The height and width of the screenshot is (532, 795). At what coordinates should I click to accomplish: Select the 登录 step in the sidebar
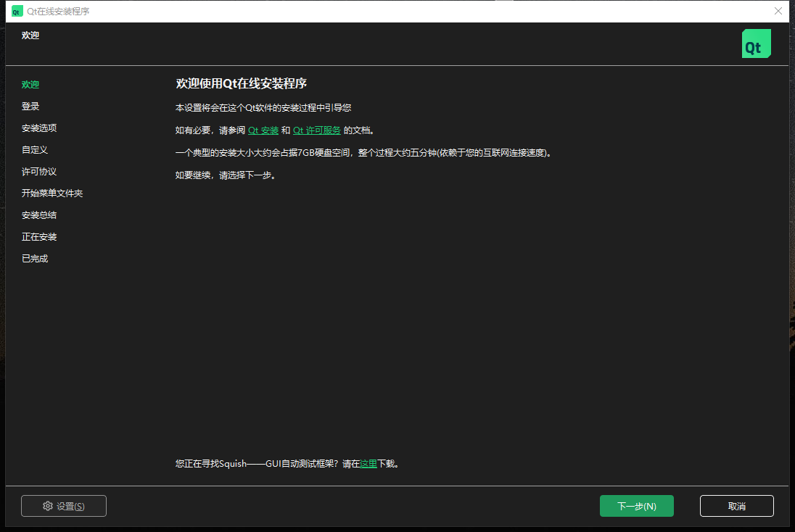coord(30,107)
